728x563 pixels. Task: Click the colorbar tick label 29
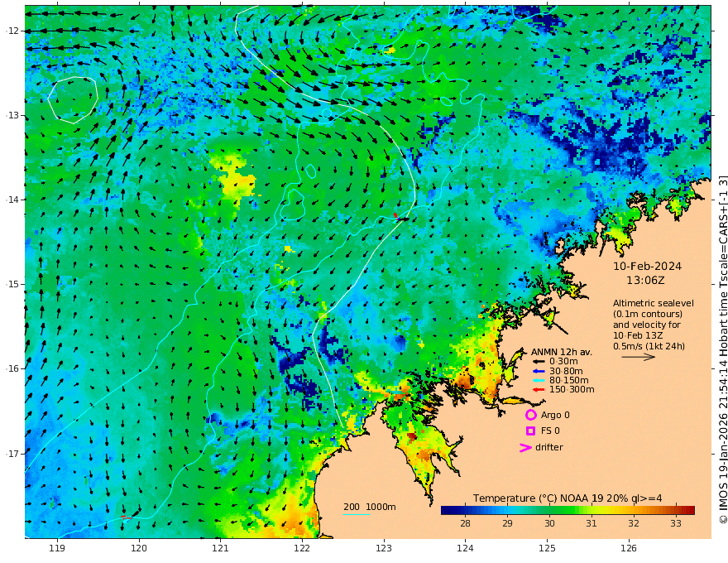point(507,523)
